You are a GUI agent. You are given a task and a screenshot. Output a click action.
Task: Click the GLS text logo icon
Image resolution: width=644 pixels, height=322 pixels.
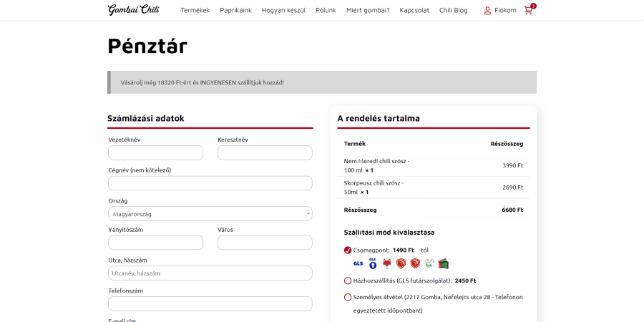pos(358,263)
